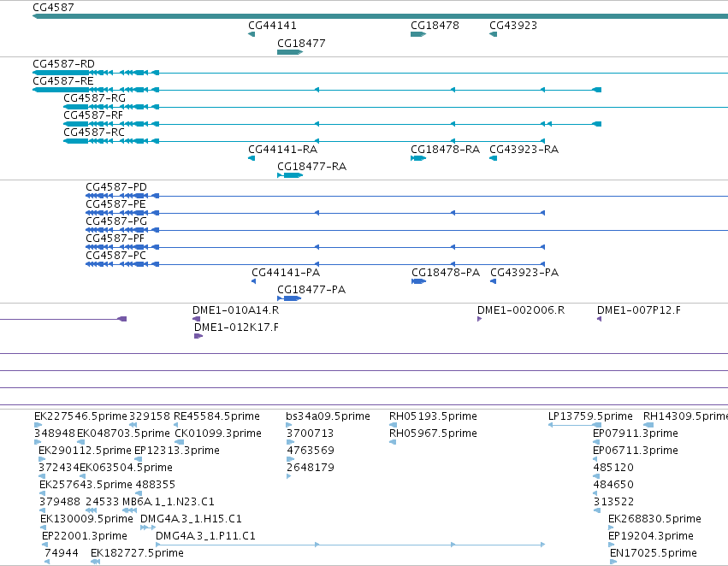Image resolution: width=728 pixels, height=566 pixels.
Task: Select the EP07911.3prime EST label
Action: (x=636, y=433)
